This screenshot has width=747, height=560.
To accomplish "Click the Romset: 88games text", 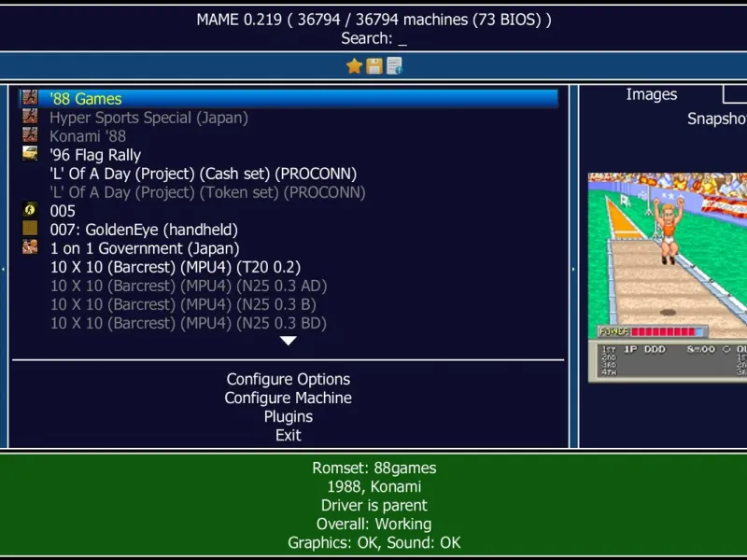I will click(374, 468).
